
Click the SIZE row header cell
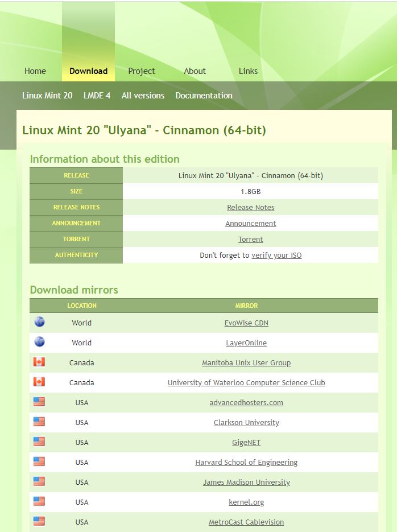76,191
